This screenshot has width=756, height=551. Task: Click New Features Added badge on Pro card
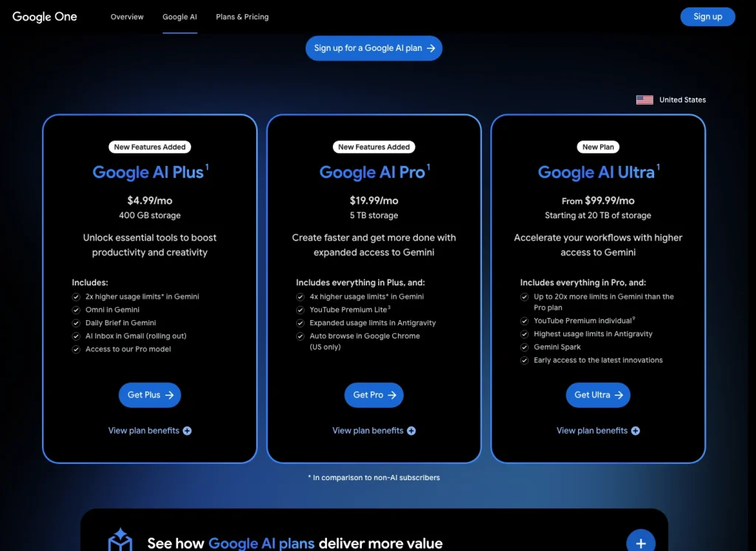(x=374, y=147)
